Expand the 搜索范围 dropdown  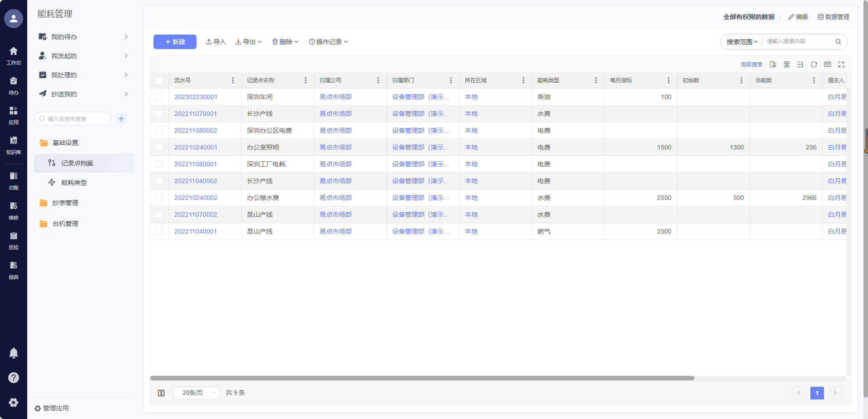click(x=742, y=42)
